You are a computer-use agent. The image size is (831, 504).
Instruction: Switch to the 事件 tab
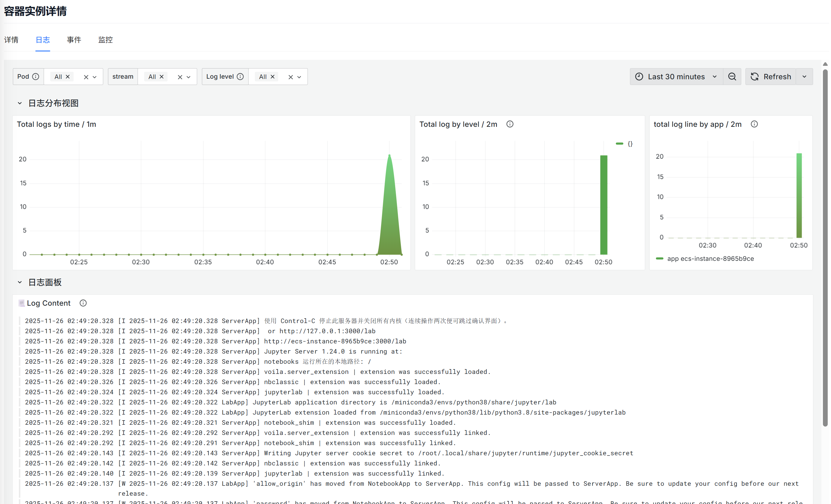(x=74, y=40)
